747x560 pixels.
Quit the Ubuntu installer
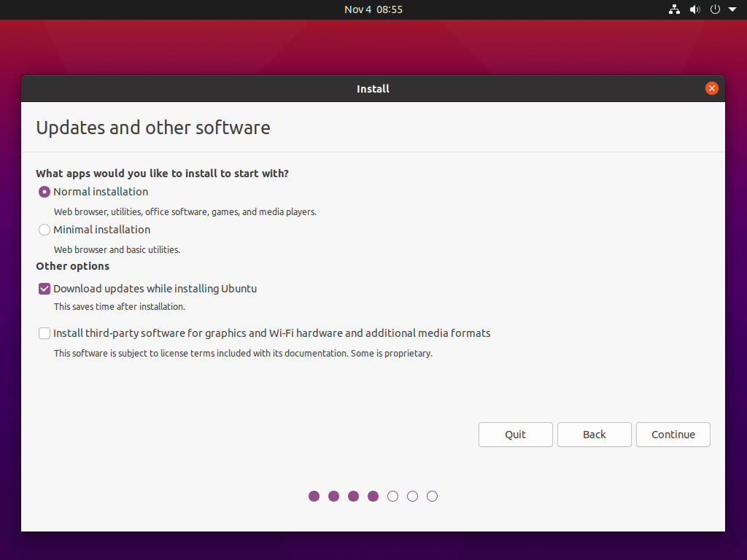[x=516, y=435]
